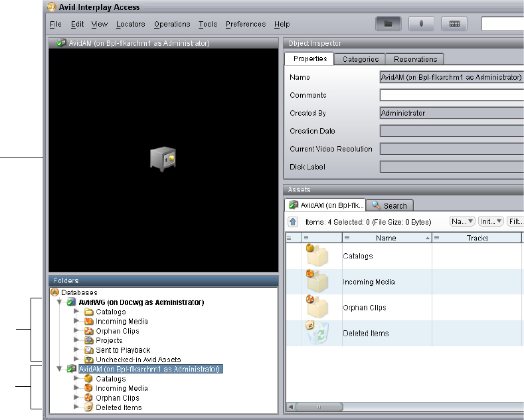Click the Tracks column header

477,238
